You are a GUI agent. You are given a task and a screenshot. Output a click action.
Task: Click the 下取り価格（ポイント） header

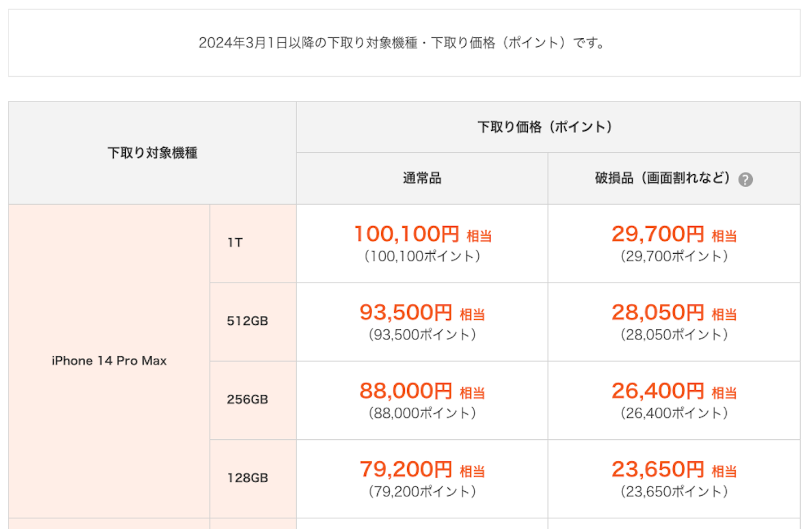pyautogui.click(x=545, y=127)
